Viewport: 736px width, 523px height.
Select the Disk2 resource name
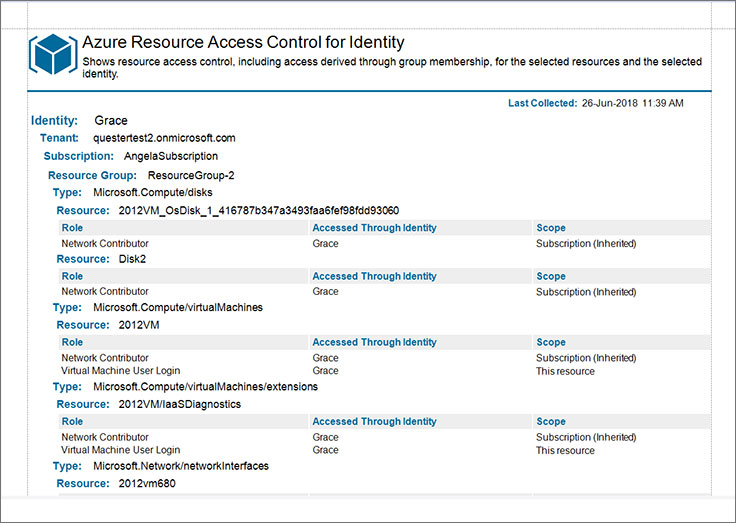pos(132,259)
